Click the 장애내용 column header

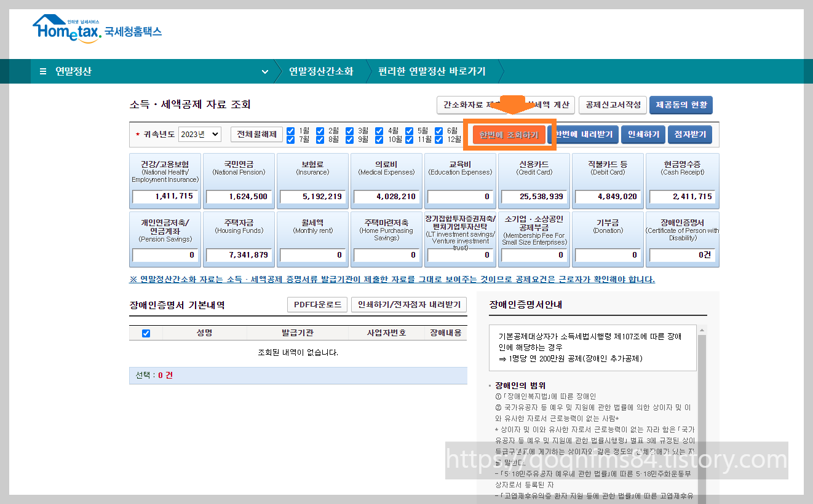446,333
